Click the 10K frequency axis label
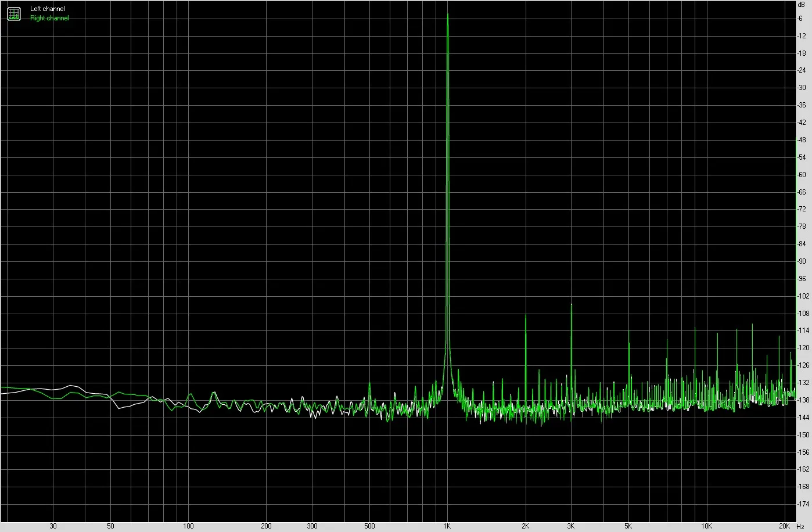This screenshot has width=812, height=532. click(x=706, y=526)
